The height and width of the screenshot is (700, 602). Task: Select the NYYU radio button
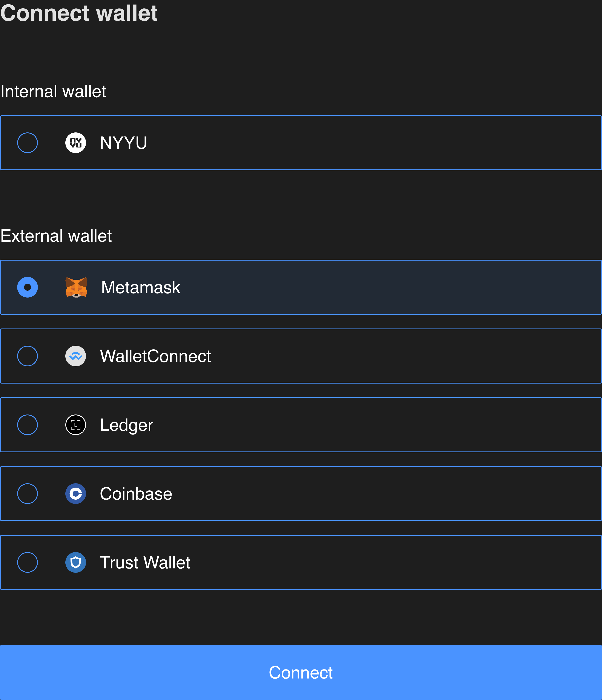pyautogui.click(x=27, y=143)
